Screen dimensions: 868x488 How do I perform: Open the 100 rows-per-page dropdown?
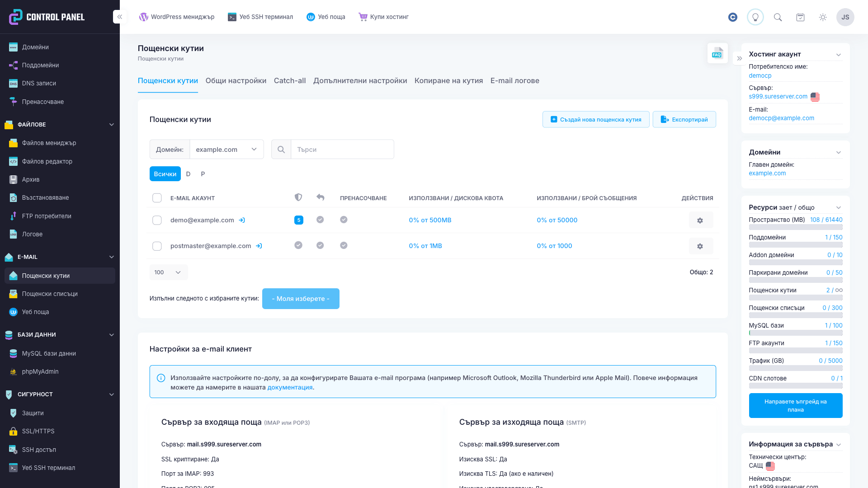(x=168, y=272)
